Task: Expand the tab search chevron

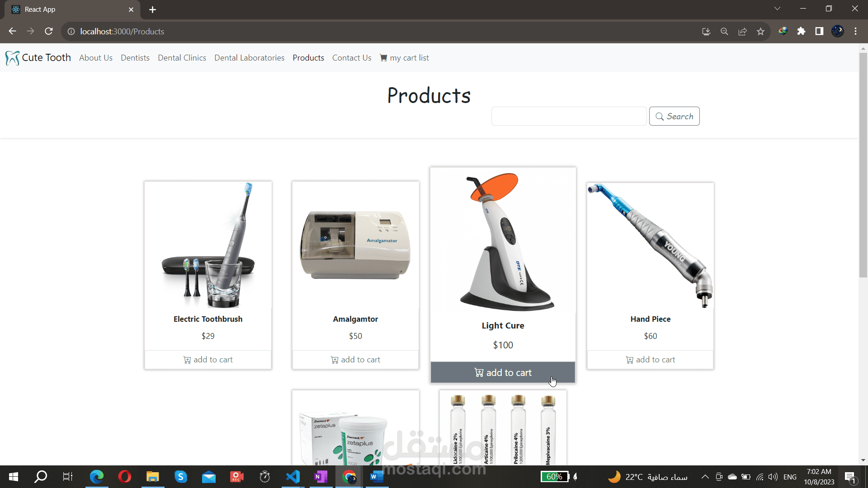Action: click(x=777, y=9)
